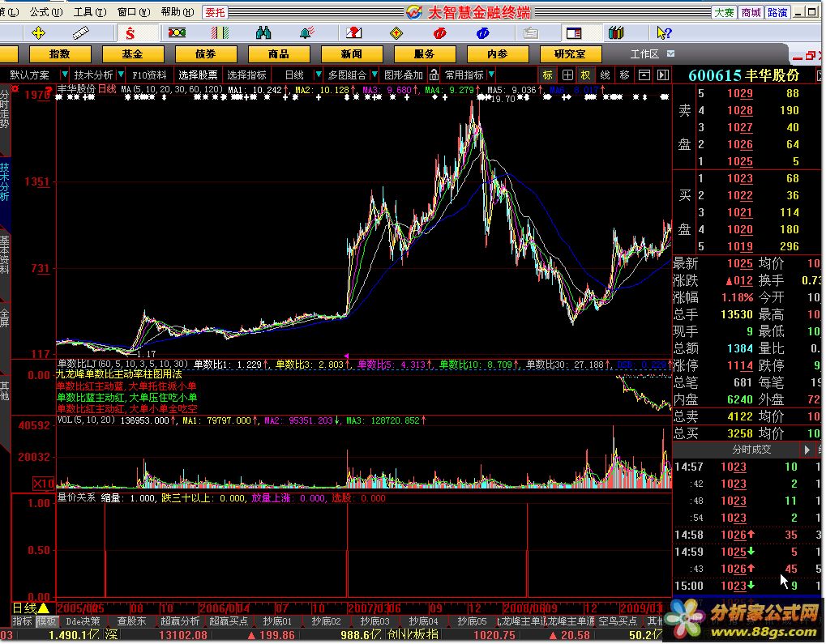Open the 基金 yellow tab button

[133, 53]
